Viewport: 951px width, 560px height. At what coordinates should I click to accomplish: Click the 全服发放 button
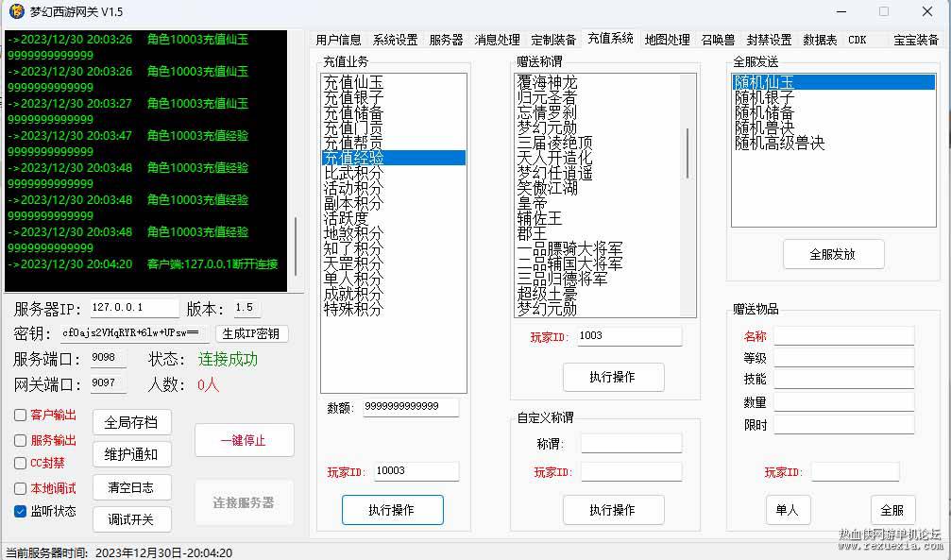click(x=833, y=255)
